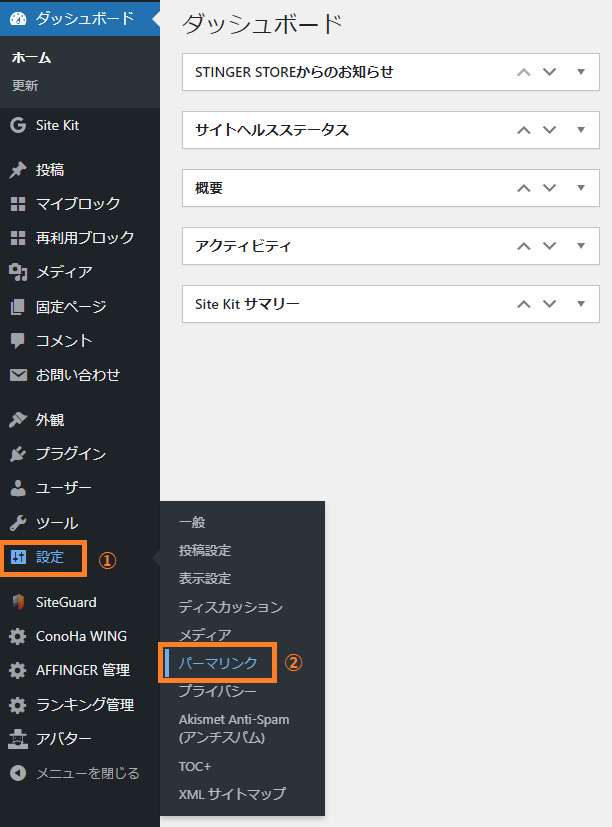Click the sliders icon beside 設定
The height and width of the screenshot is (827, 612).
(x=18, y=557)
